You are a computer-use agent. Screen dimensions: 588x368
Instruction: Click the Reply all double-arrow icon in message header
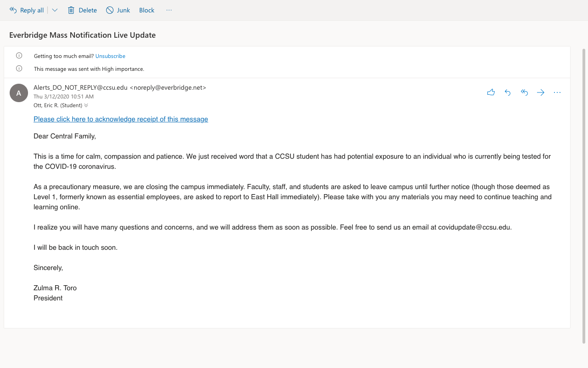click(x=524, y=92)
